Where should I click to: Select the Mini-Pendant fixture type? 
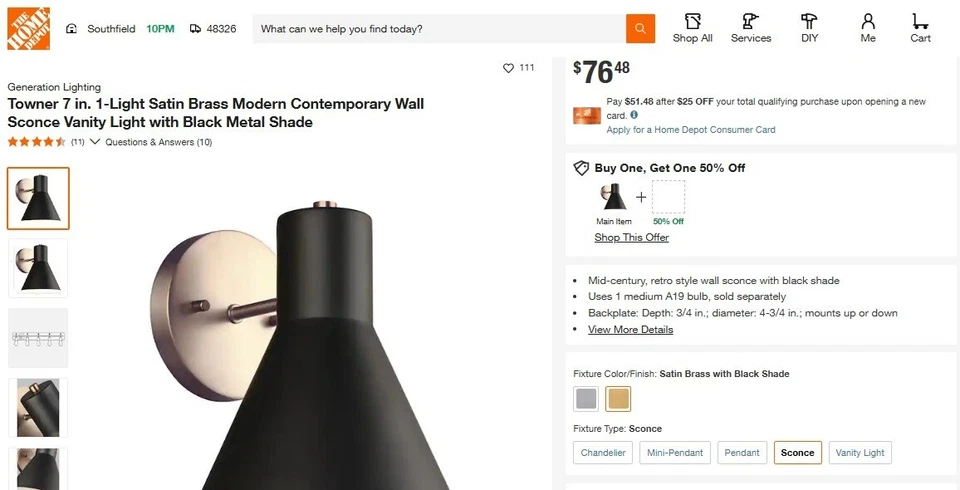675,453
